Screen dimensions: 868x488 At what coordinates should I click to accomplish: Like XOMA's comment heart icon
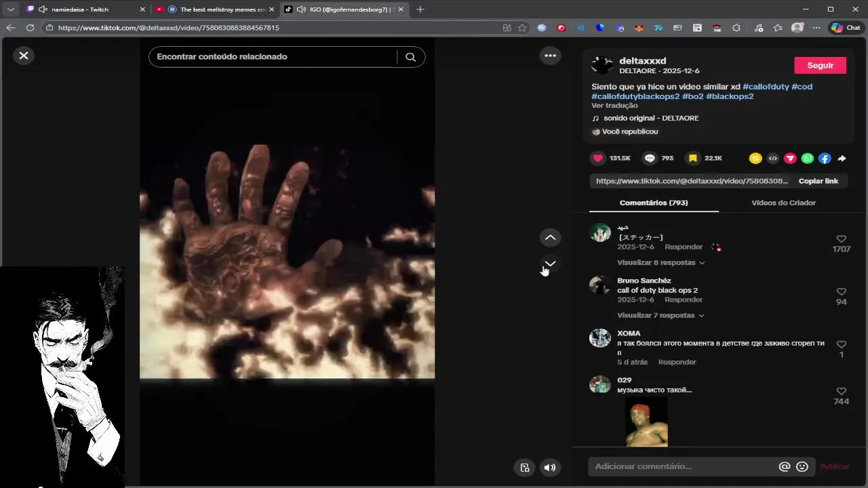point(841,344)
